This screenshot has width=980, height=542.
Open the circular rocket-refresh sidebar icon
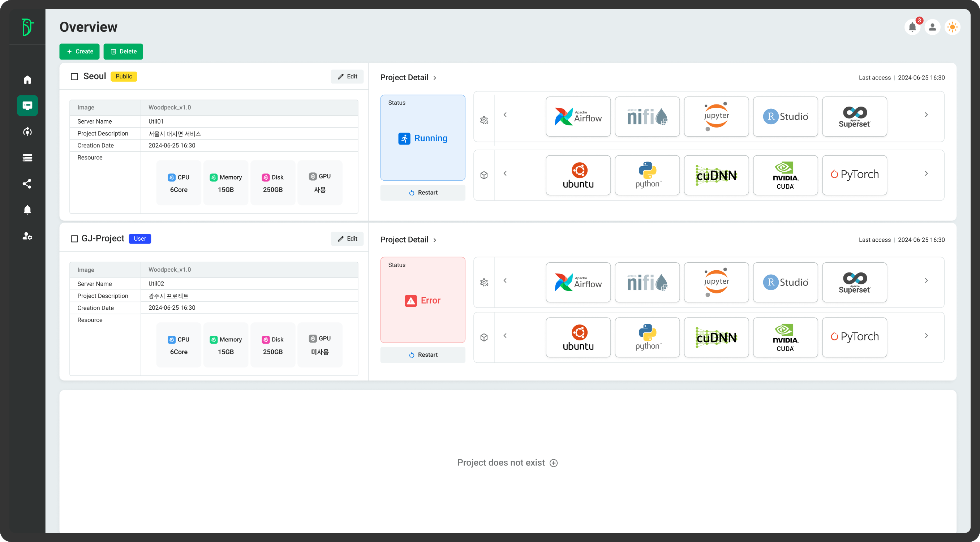point(27,132)
